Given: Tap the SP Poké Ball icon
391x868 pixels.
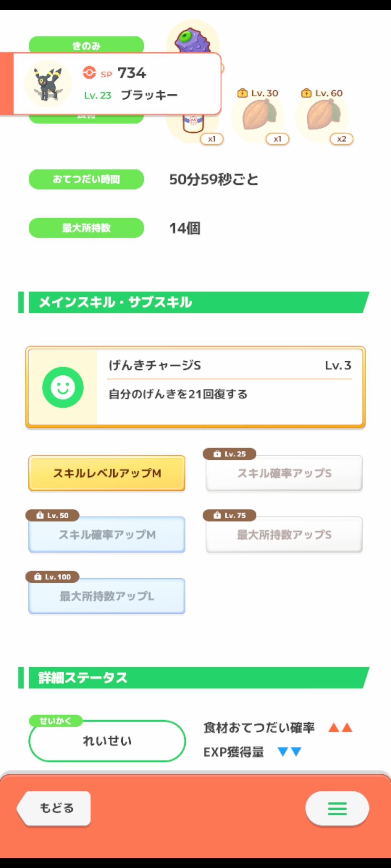Looking at the screenshot, I should tap(89, 72).
